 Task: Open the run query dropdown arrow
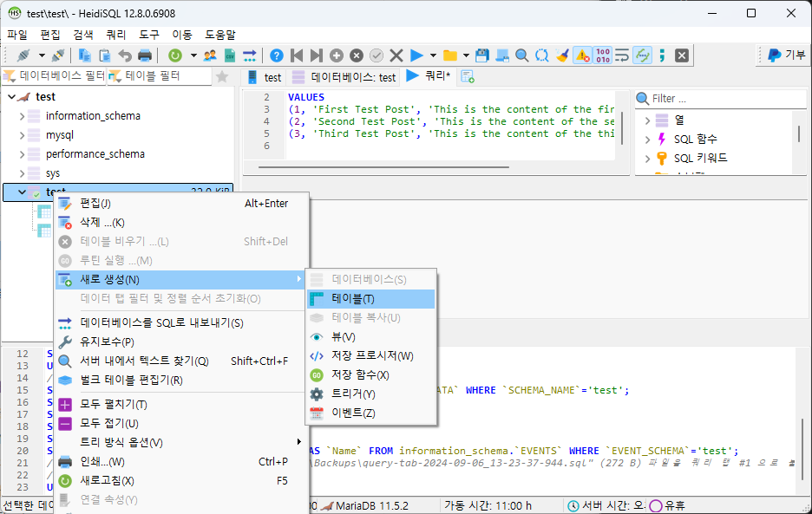[x=434, y=55]
